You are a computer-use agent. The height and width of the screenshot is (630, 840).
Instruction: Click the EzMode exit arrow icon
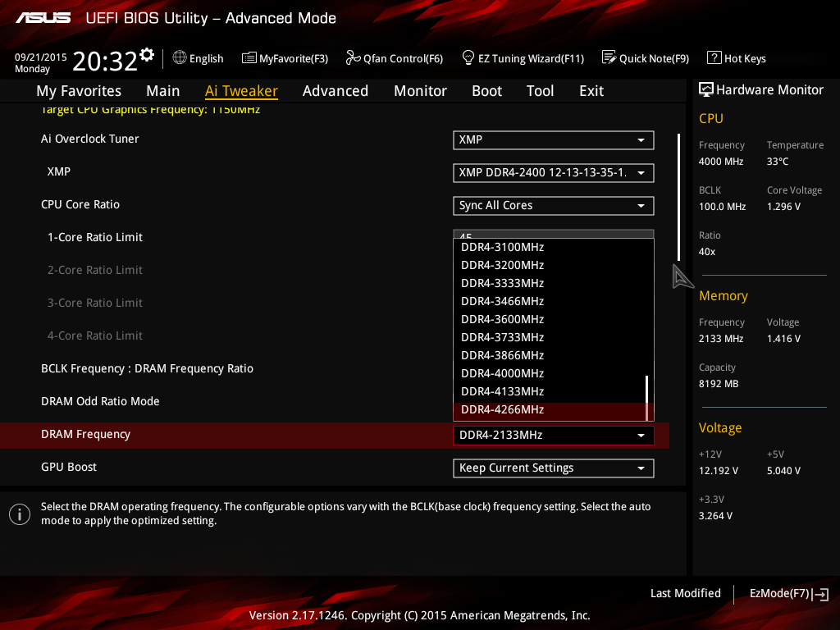point(820,594)
